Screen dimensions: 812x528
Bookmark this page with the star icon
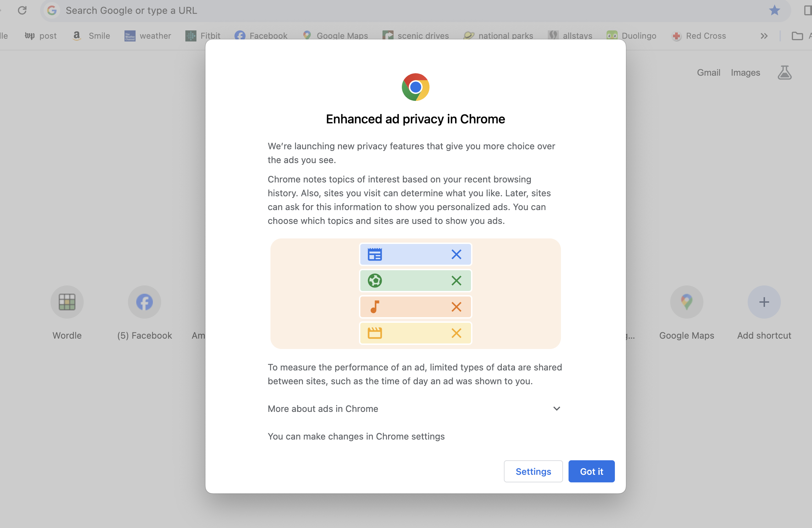point(775,10)
